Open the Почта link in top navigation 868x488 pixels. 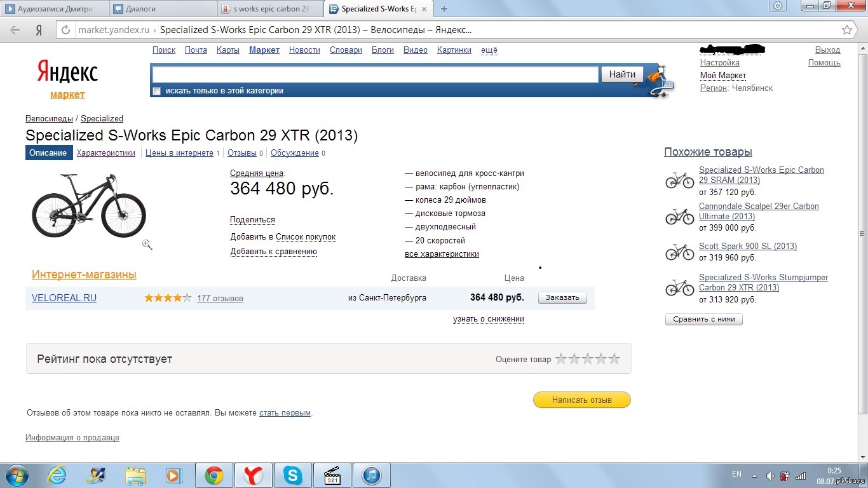tap(196, 50)
